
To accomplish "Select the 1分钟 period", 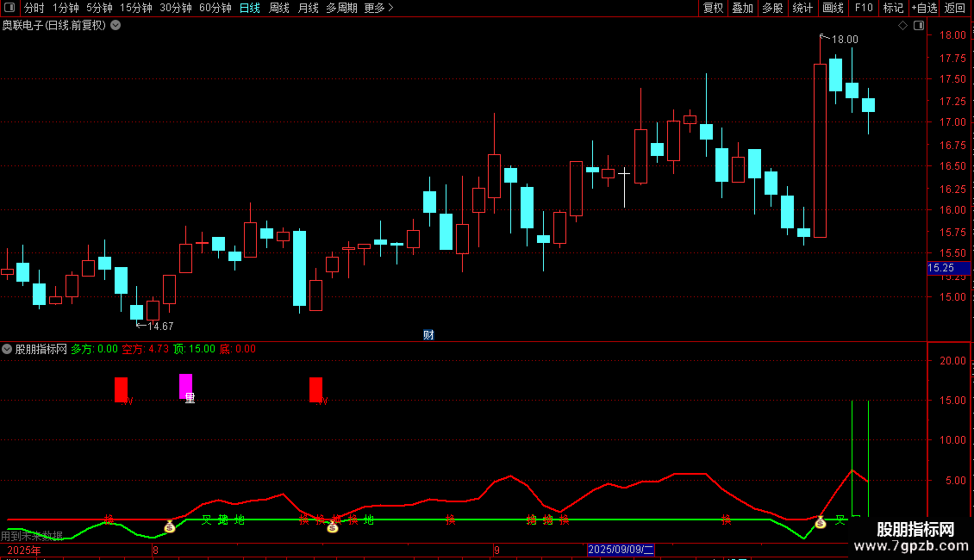I will 66,8.
